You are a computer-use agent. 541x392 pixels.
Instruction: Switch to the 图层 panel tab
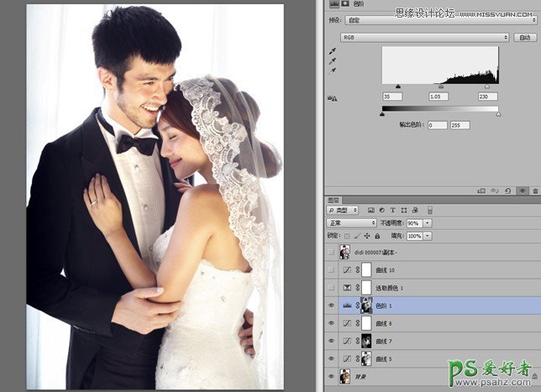333,201
